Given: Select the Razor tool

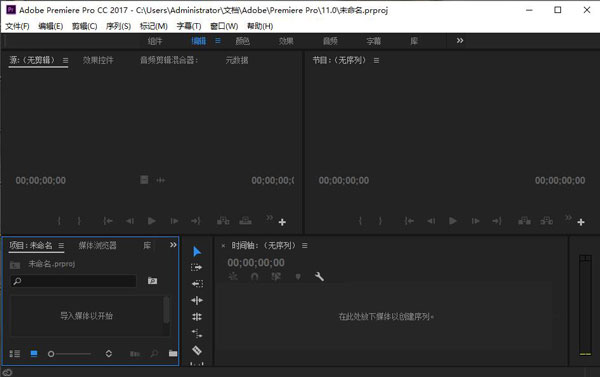Looking at the screenshot, I should (197, 350).
